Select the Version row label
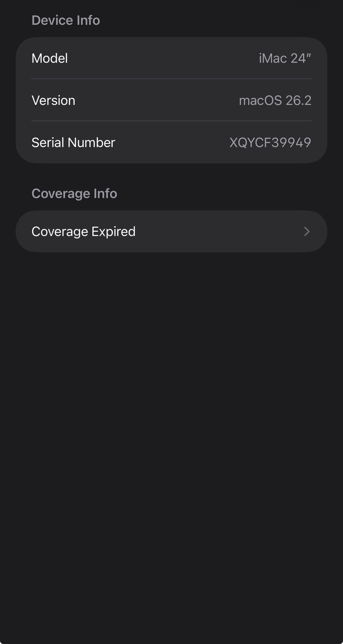This screenshot has height=644, width=343. click(53, 100)
